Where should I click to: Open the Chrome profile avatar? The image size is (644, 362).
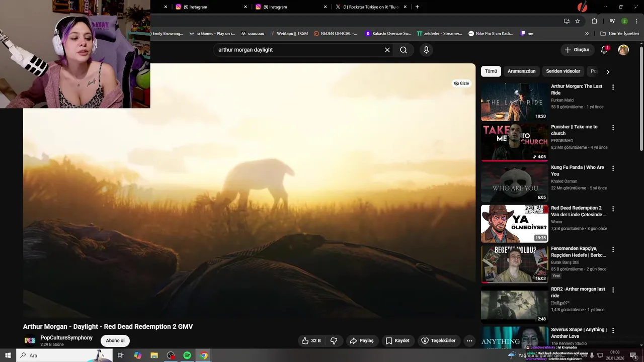coord(624,21)
